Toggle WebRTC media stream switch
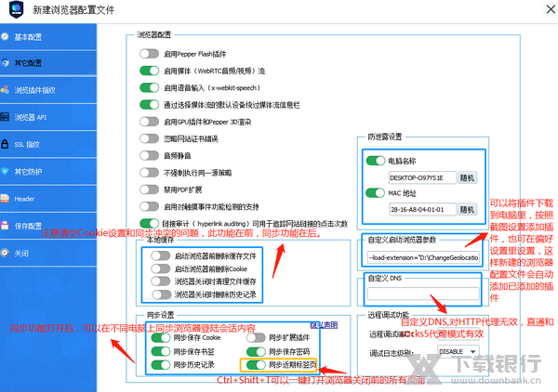This screenshot has width=558, height=392. 149,71
